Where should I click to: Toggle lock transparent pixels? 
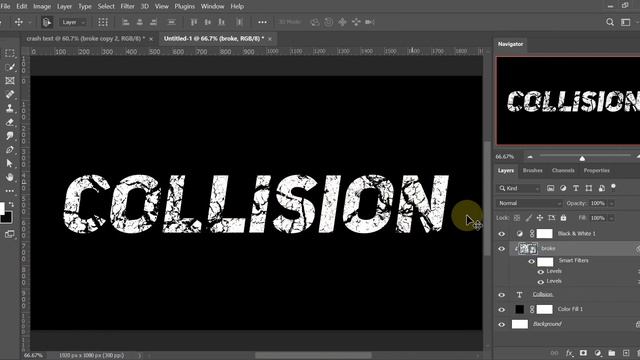click(x=517, y=218)
